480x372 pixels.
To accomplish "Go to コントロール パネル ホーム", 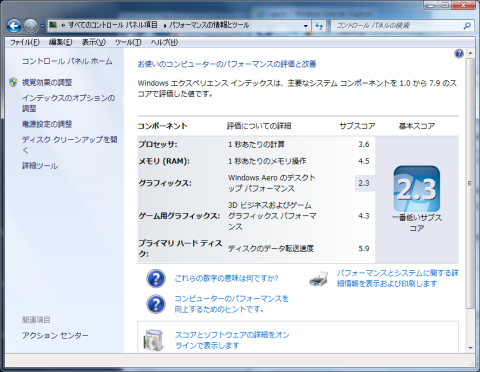I will 67,61.
